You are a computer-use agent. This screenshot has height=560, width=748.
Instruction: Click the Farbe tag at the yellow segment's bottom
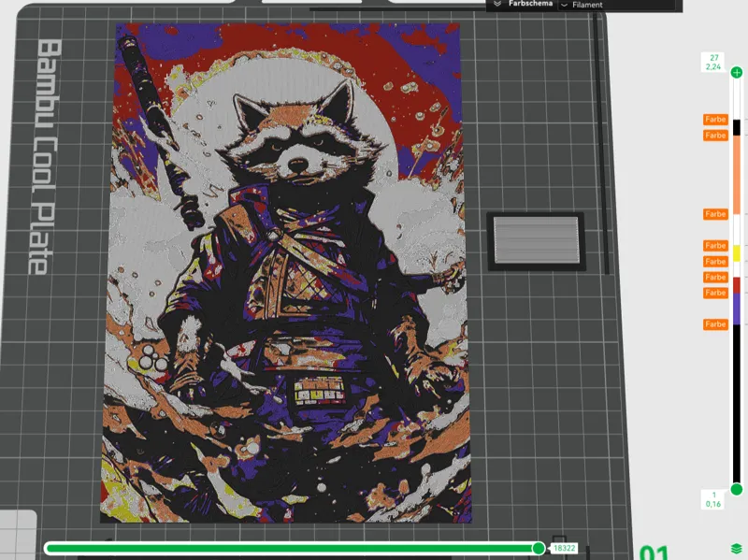(x=715, y=262)
